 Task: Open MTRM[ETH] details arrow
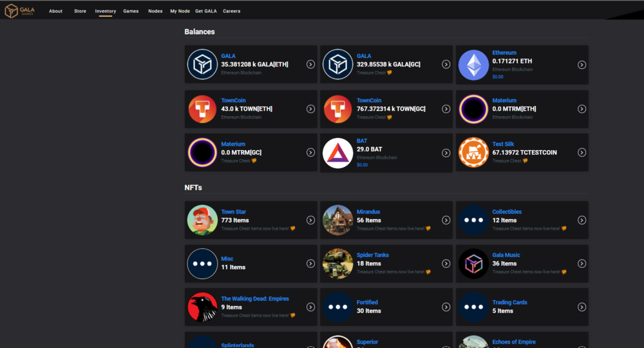[x=582, y=109]
